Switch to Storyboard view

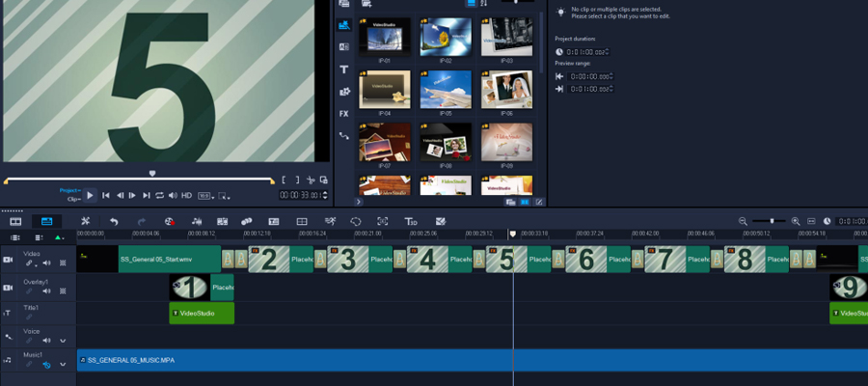point(15,222)
